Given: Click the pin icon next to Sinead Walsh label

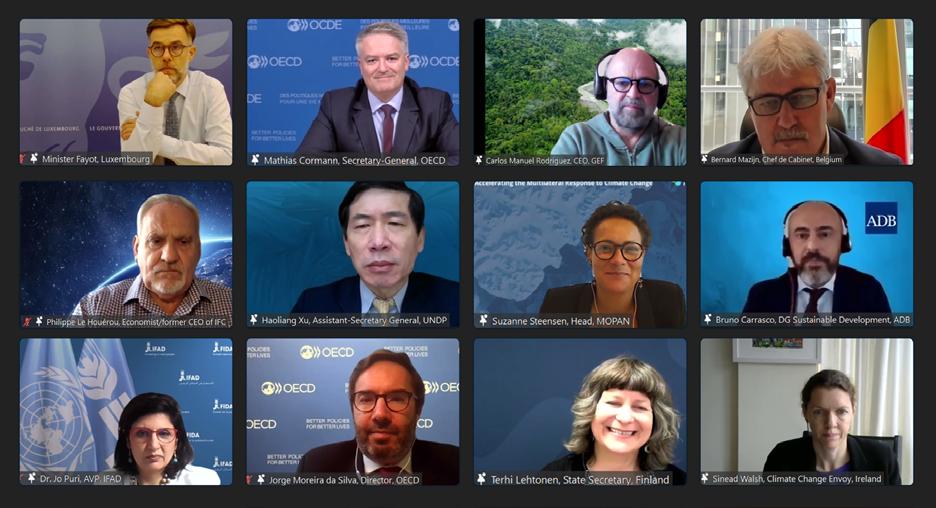Looking at the screenshot, I should click(705, 478).
